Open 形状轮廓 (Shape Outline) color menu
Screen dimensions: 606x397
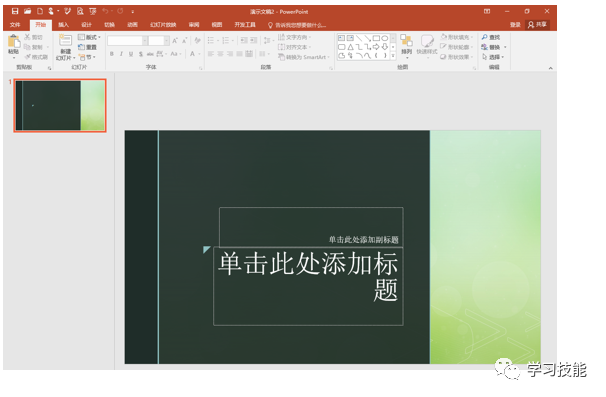(x=456, y=47)
